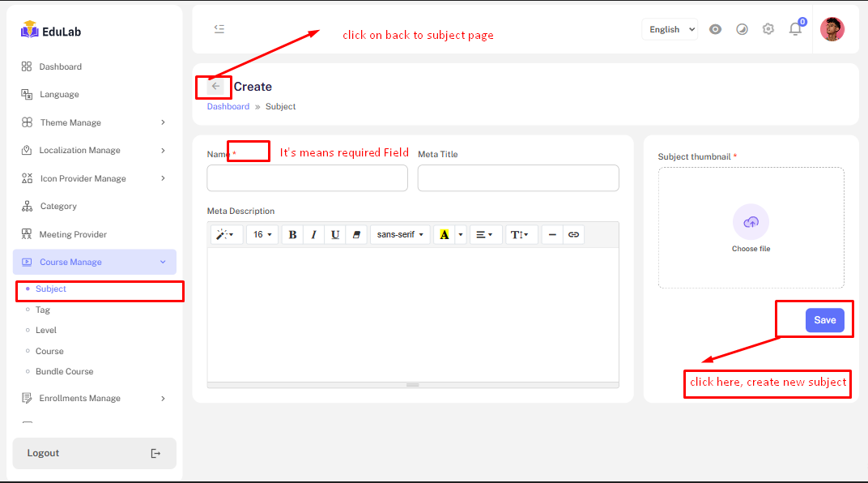Click the Save button
Screen dimensions: 868x483
click(x=824, y=320)
